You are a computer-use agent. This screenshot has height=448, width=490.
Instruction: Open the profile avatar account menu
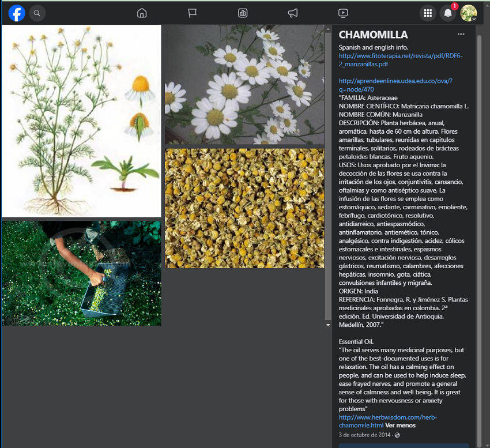(468, 13)
